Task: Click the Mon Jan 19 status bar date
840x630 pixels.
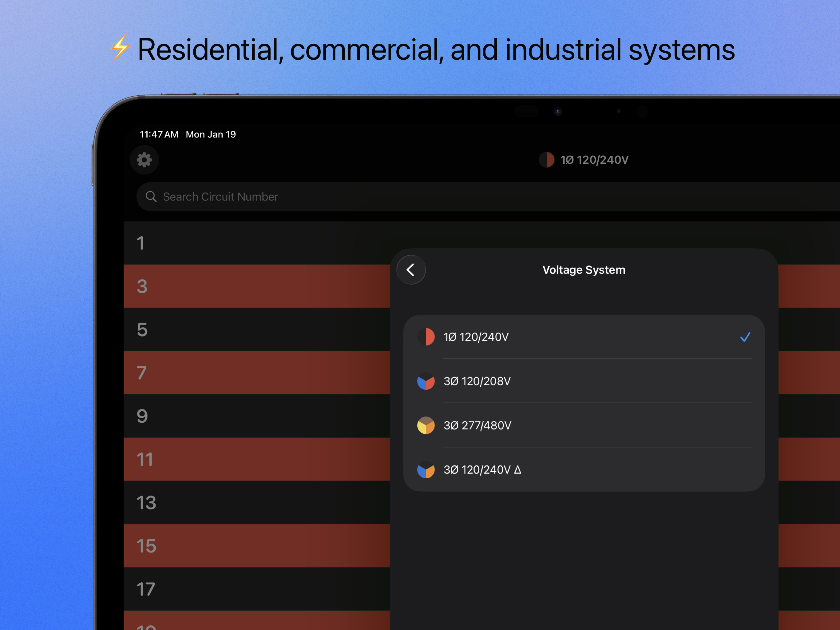Action: point(211,134)
